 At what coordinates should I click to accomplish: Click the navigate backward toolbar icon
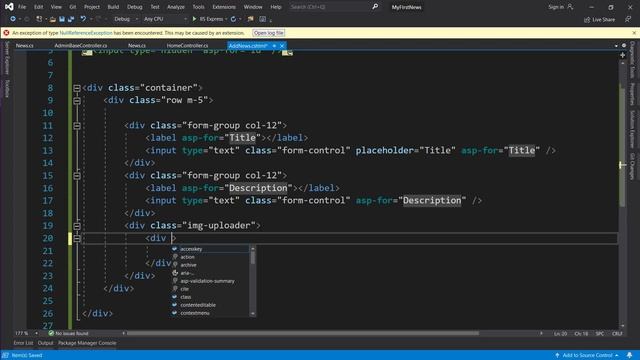13,19
